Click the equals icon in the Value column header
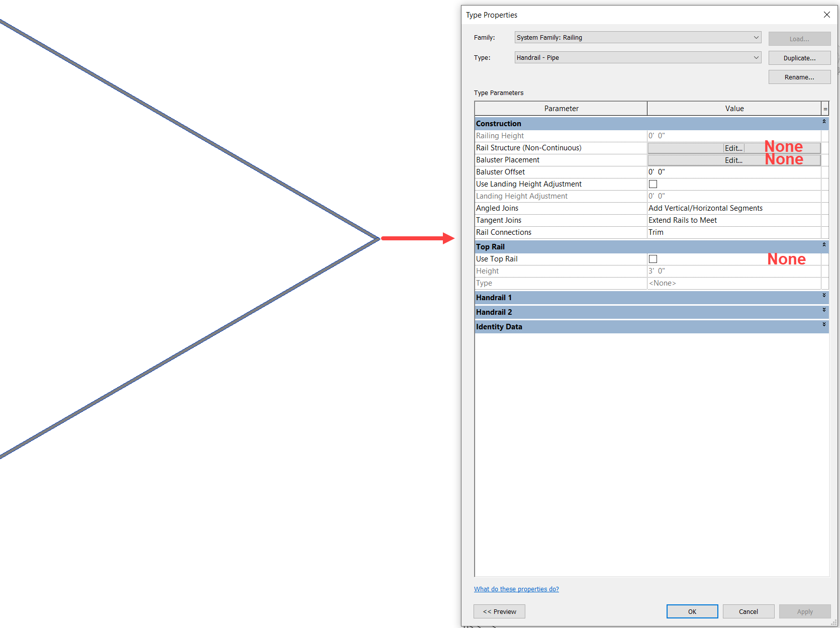 click(824, 108)
